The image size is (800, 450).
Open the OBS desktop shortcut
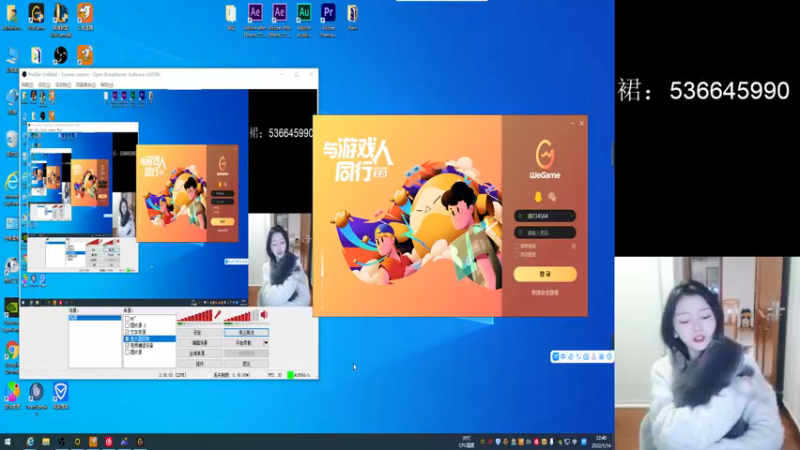(60, 55)
